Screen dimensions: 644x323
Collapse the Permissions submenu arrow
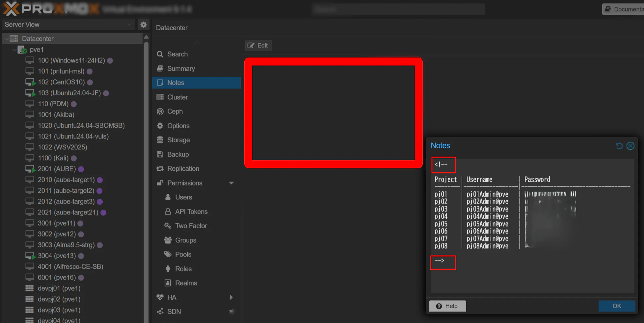[x=231, y=183]
